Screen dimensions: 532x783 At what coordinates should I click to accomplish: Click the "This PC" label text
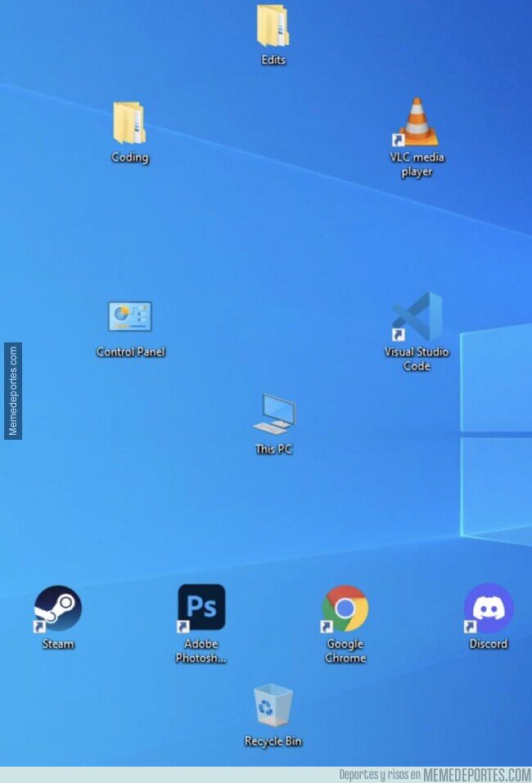[x=273, y=449]
